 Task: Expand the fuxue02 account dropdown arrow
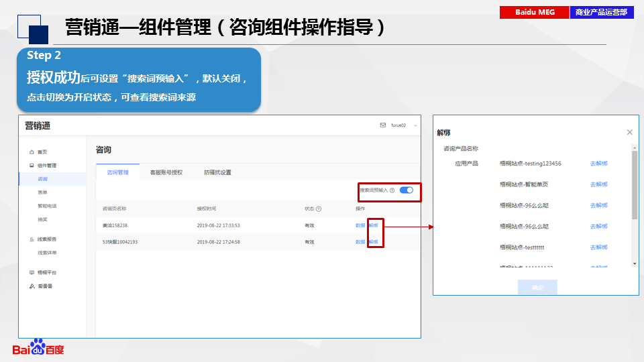click(415, 125)
